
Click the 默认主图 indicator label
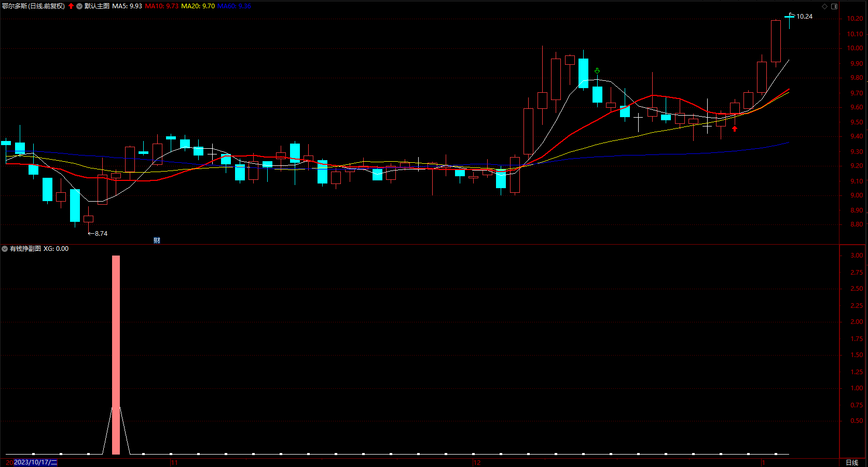(x=97, y=6)
